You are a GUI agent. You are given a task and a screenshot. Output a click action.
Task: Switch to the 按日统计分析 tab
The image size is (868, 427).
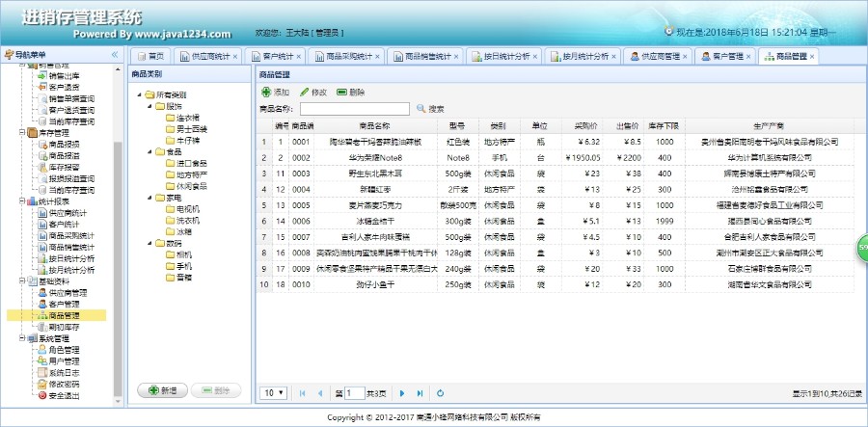(x=502, y=56)
